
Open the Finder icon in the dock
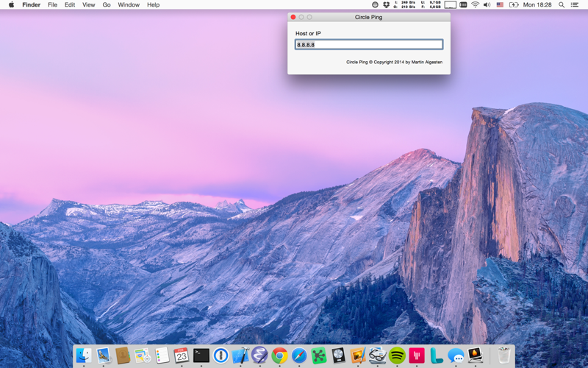[84, 355]
